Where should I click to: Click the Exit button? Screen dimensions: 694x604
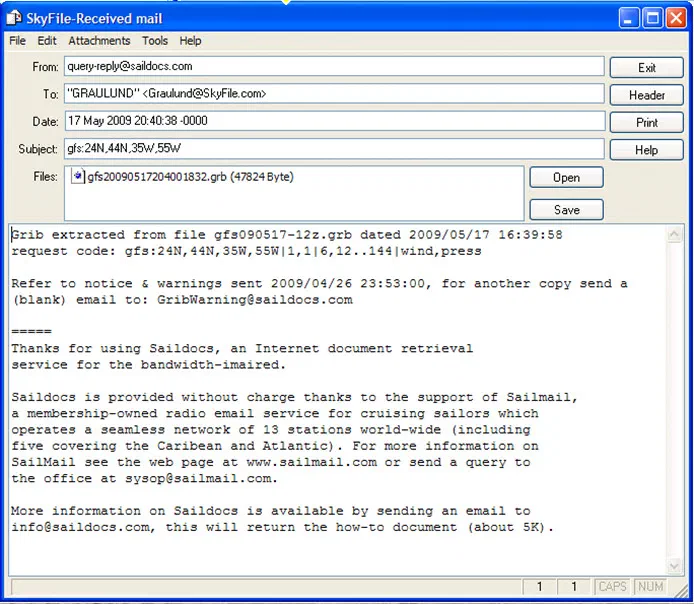[647, 68]
